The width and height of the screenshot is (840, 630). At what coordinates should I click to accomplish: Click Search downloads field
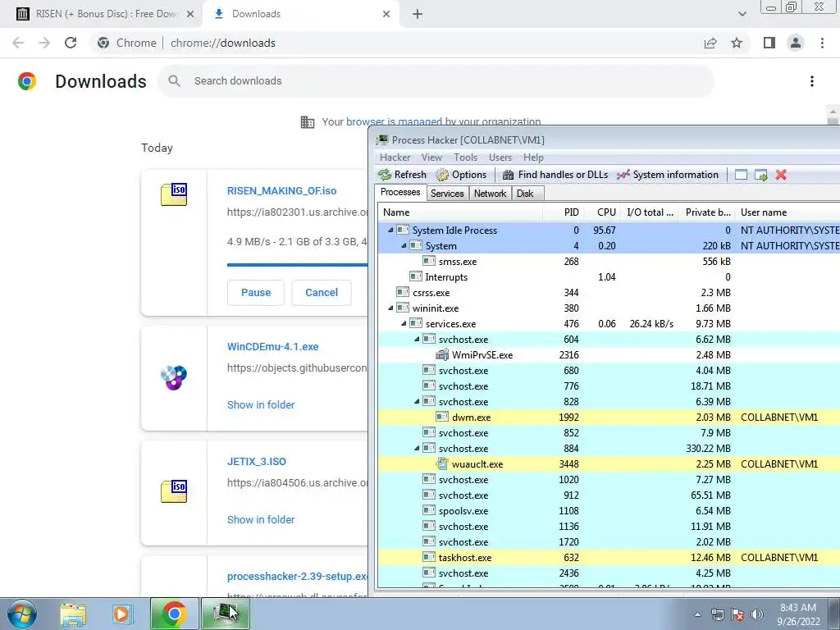(x=436, y=81)
